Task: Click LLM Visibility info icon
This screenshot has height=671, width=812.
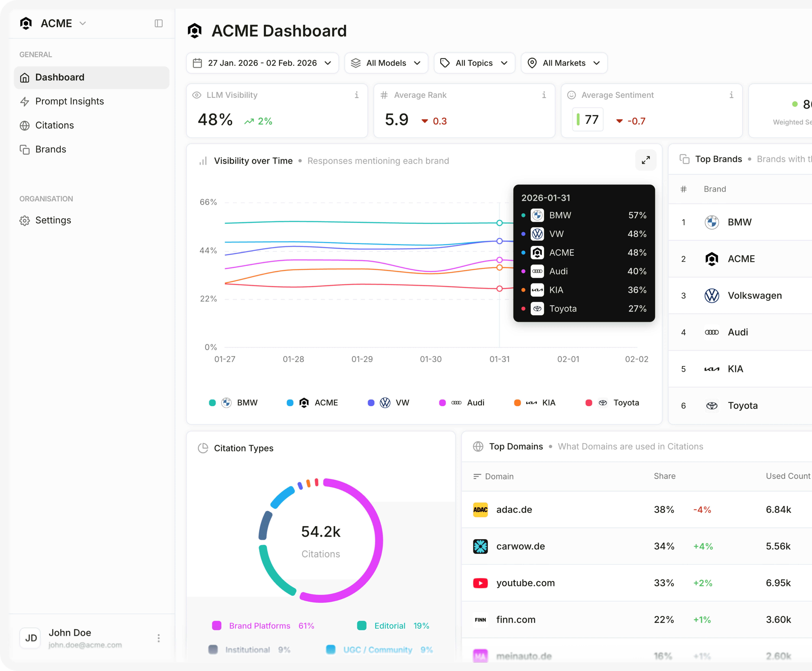Action: pyautogui.click(x=356, y=95)
